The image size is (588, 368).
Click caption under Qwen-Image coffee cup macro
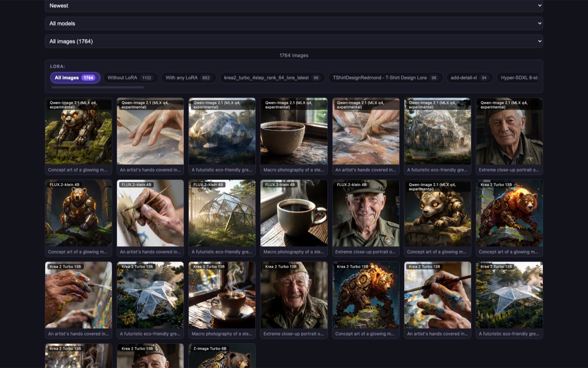[294, 170]
